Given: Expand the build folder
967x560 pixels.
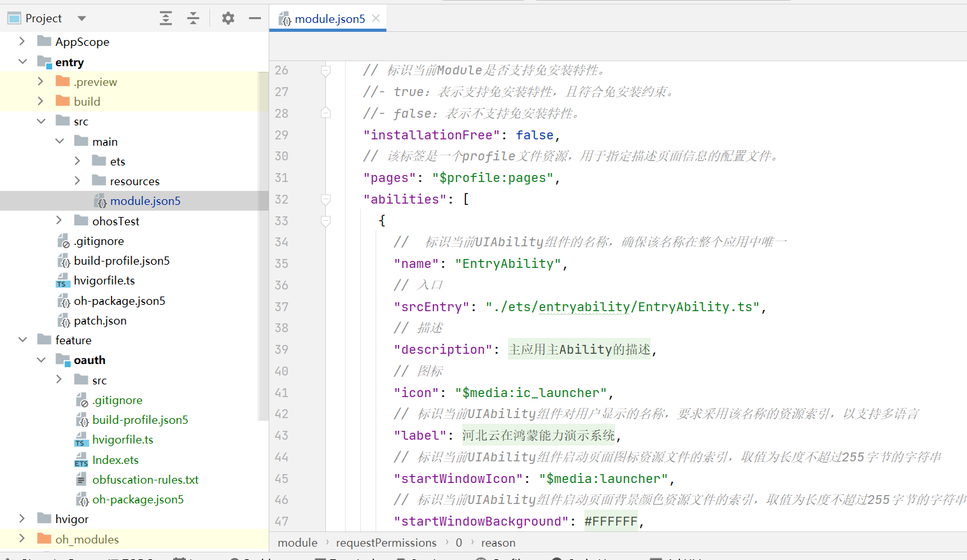Looking at the screenshot, I should tap(41, 101).
